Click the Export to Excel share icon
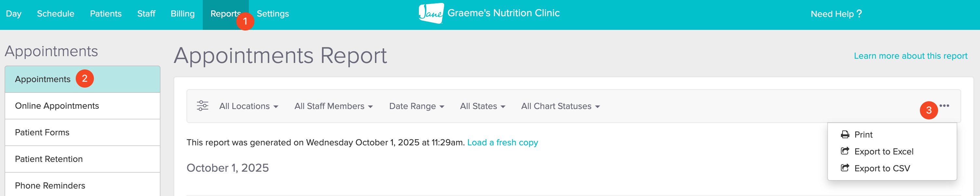 click(845, 151)
